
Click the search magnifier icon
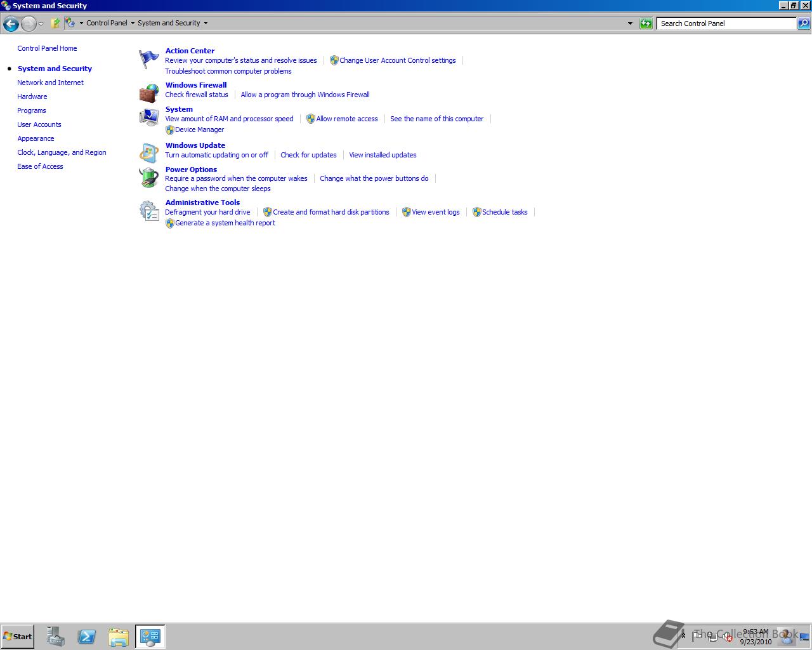click(803, 23)
